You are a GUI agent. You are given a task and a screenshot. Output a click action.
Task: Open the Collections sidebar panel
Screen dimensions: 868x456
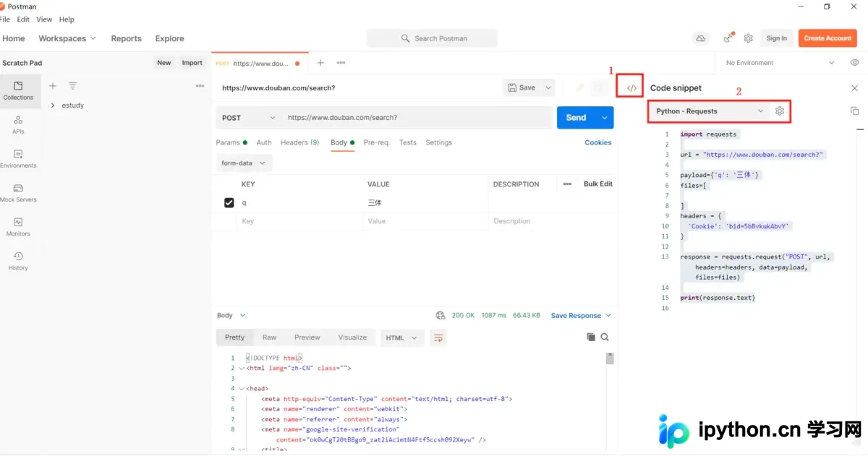click(18, 91)
